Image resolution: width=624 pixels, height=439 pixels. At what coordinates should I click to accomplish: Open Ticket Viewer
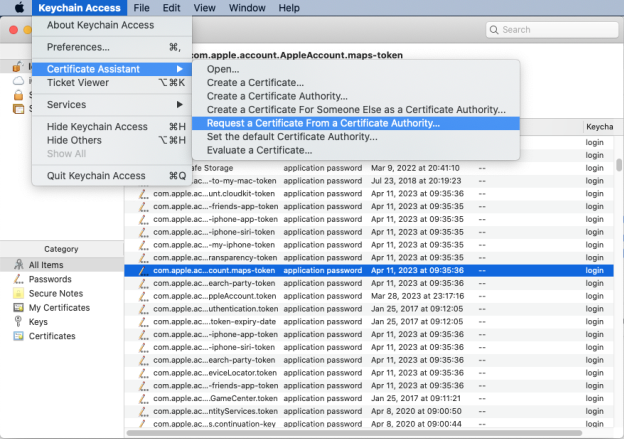coord(112,82)
